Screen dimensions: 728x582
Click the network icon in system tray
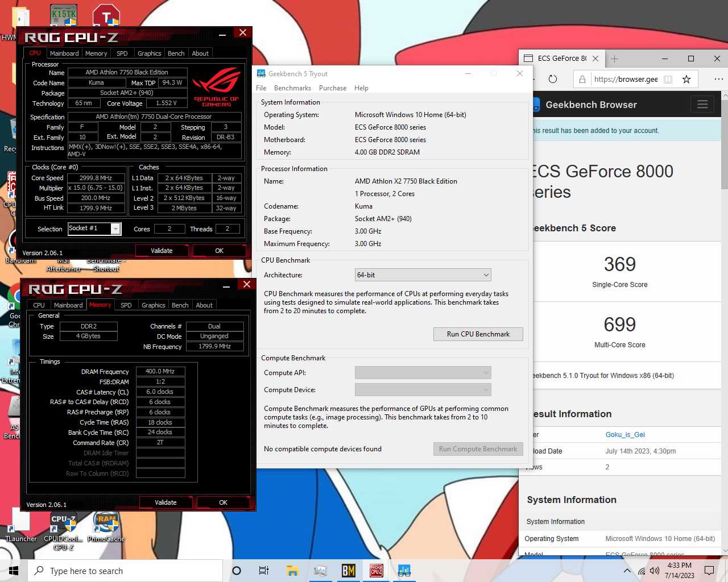(642, 571)
